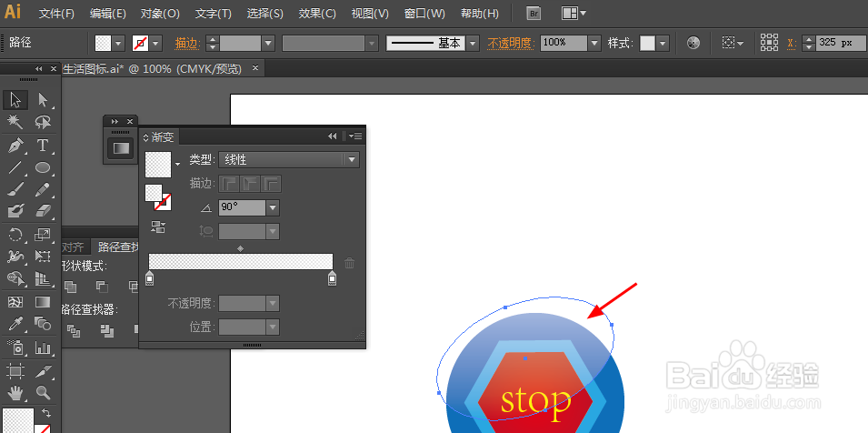
Task: Choose the Mesh tool
Action: (15, 302)
